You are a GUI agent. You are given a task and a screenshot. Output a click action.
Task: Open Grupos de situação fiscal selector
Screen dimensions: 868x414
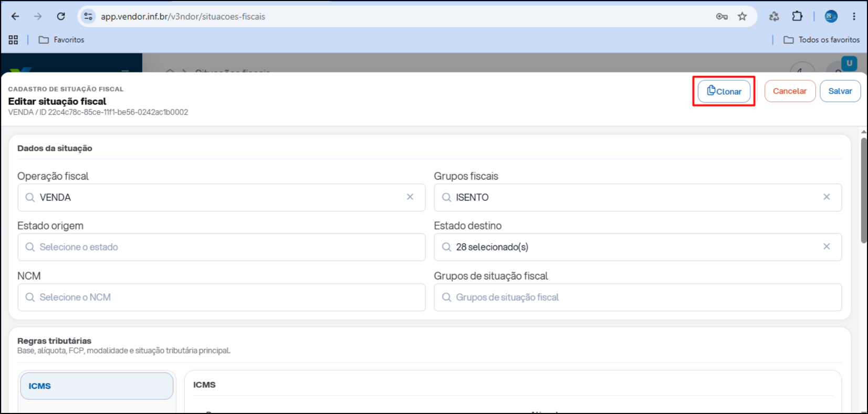point(637,297)
